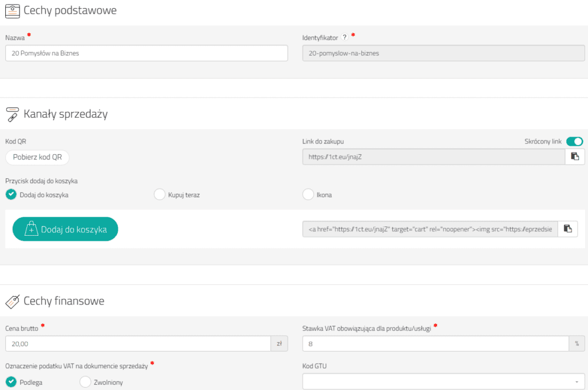Select Podlega for VAT designation
This screenshot has height=390, width=588.
coord(11,381)
